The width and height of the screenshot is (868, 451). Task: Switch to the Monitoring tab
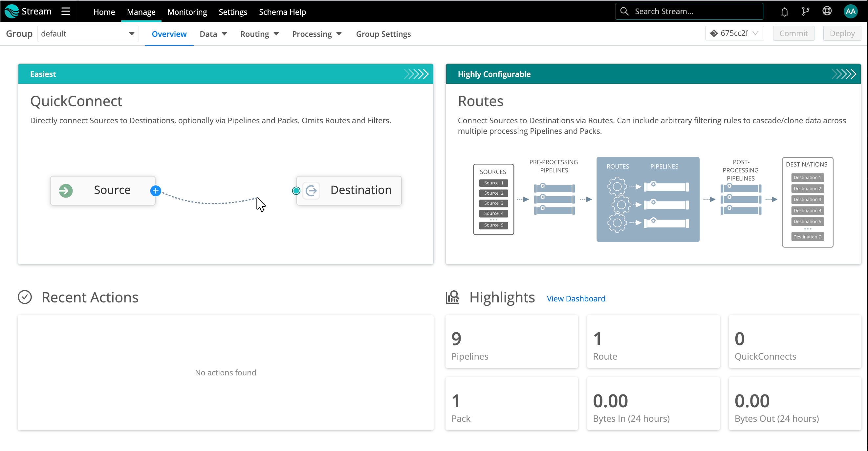(x=187, y=12)
